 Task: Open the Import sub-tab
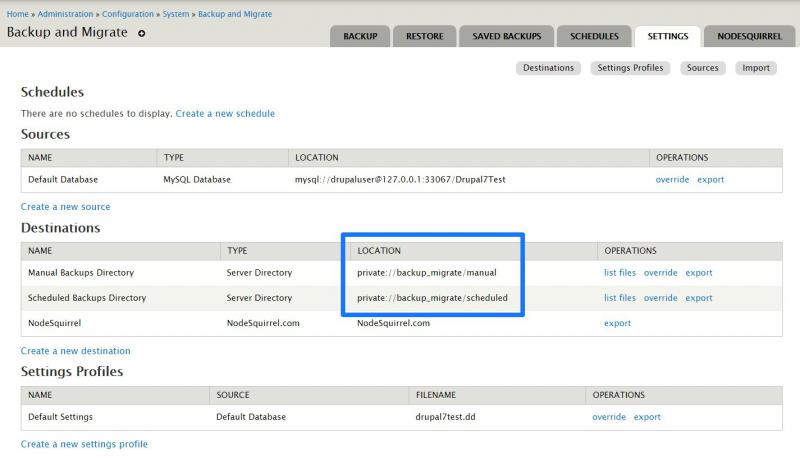(x=756, y=68)
